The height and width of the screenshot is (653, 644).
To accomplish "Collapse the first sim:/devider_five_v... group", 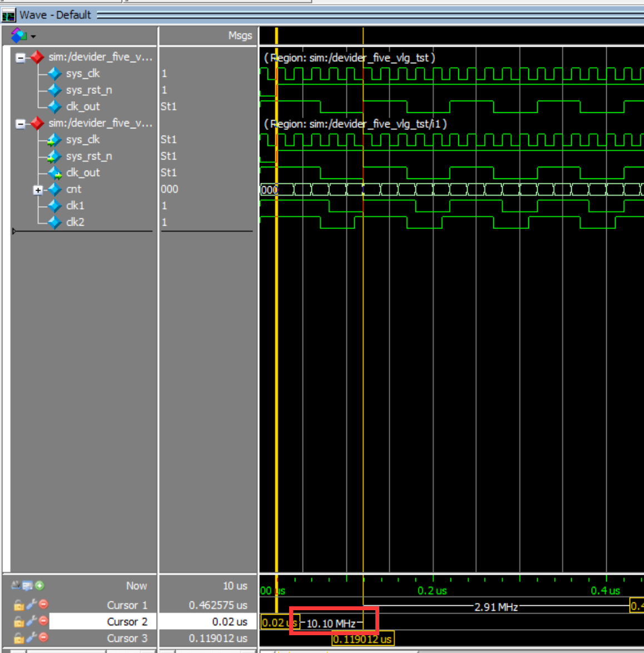I will pyautogui.click(x=20, y=57).
